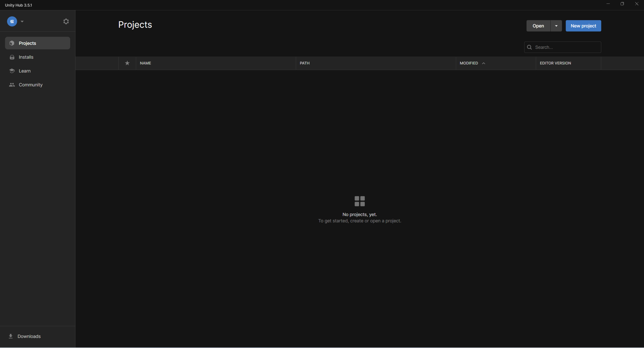The width and height of the screenshot is (644, 348).
Task: Click the search magnifier icon
Action: (529, 47)
